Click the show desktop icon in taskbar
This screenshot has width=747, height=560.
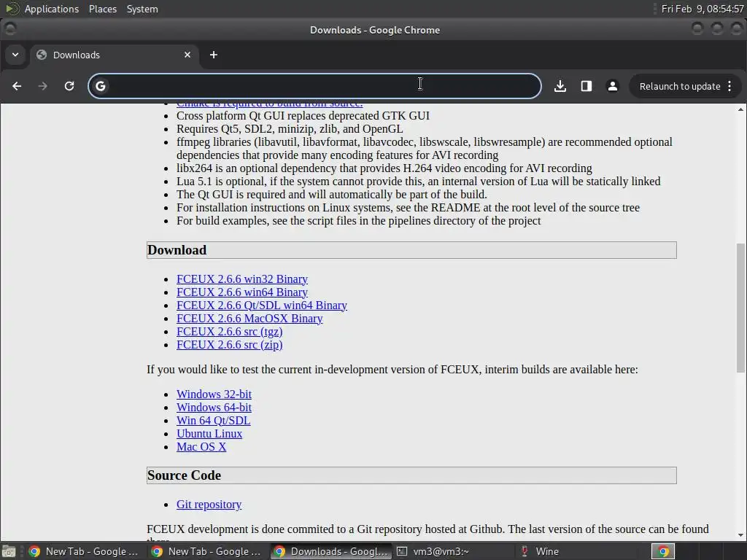point(9,551)
